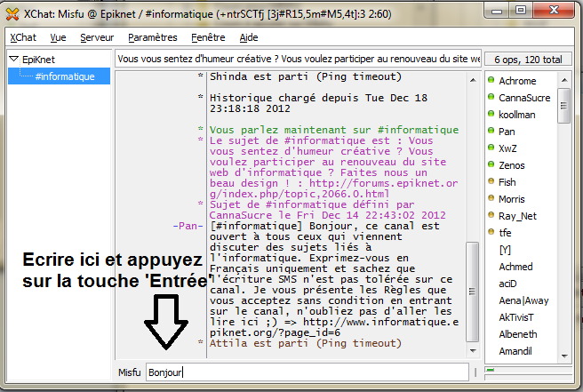The height and width of the screenshot is (392, 583).
Task: Open the Fenêtre menu
Action: pos(208,37)
